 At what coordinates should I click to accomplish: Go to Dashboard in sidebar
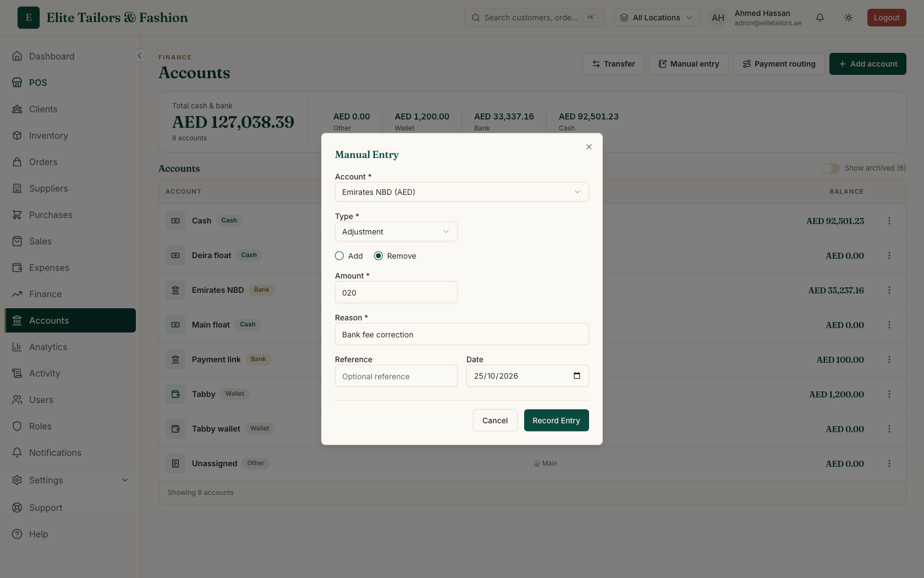click(x=70, y=56)
